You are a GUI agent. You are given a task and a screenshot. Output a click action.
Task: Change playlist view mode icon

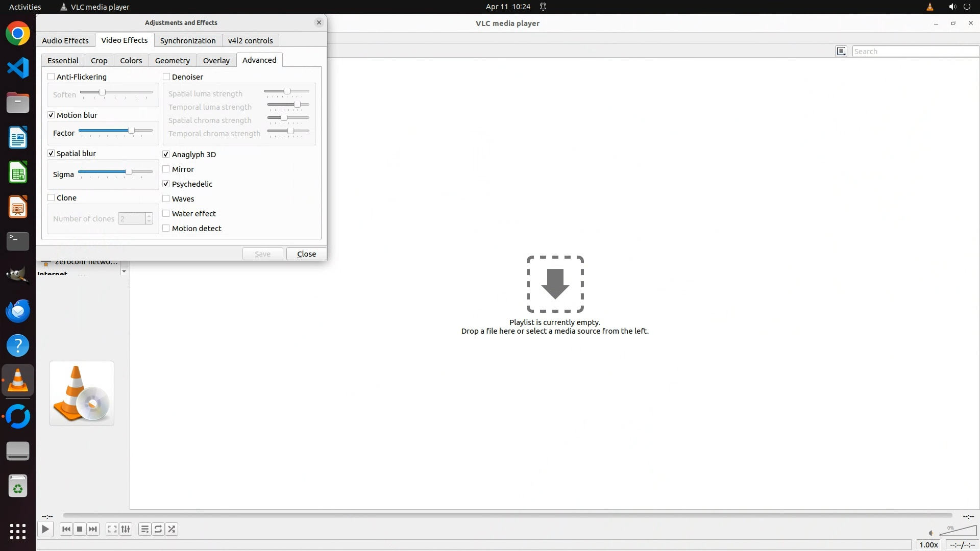point(841,51)
